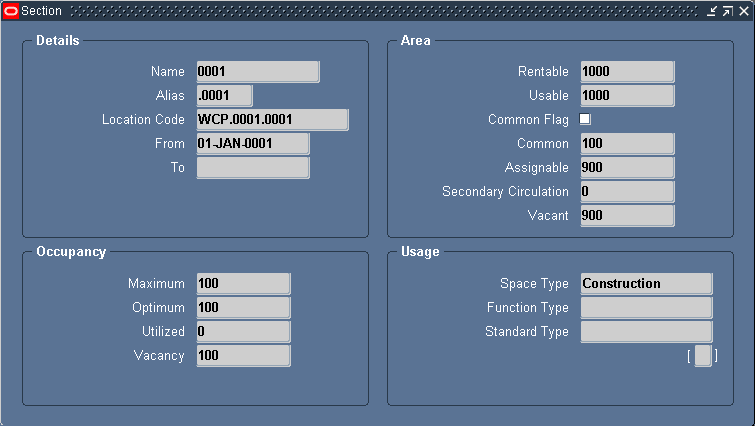Select the Maximum occupancy field
Screen dimensions: 755x426
point(243,284)
